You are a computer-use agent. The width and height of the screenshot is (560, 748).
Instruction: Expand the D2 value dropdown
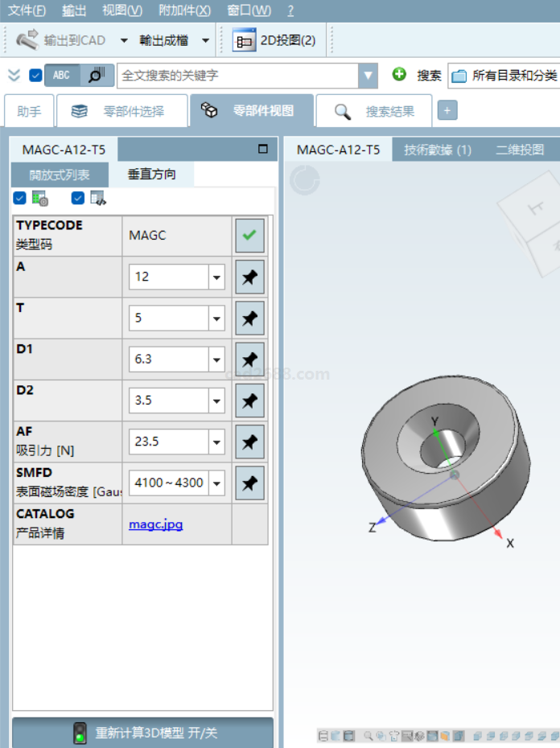coord(216,401)
